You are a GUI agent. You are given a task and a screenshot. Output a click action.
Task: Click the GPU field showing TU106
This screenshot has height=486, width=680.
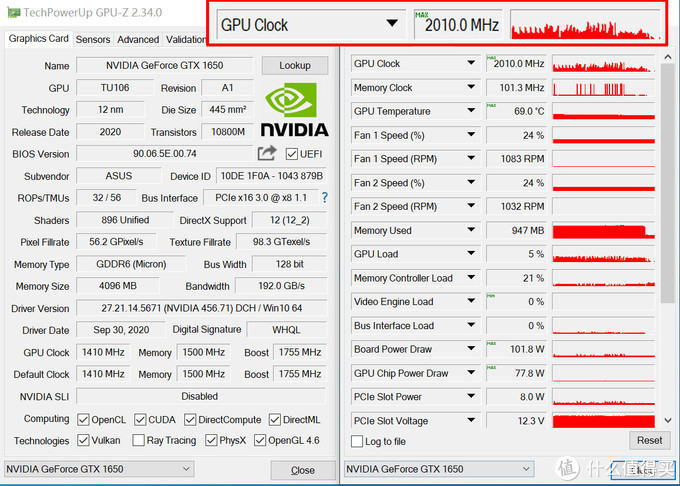[115, 88]
